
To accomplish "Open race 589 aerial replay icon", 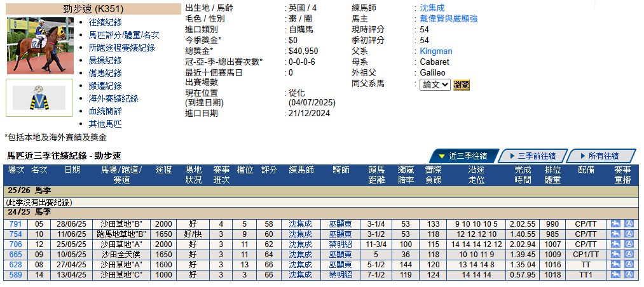I will point(629,275).
